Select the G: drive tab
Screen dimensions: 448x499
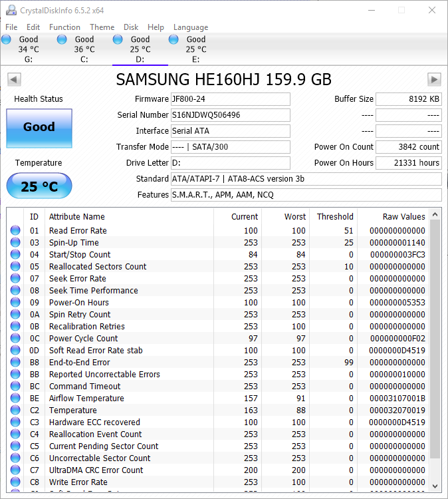click(x=29, y=49)
